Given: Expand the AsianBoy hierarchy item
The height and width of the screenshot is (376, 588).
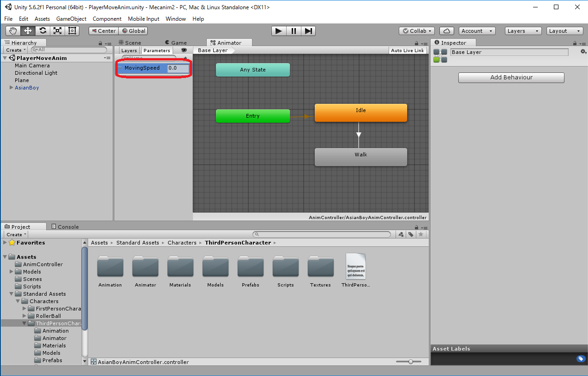Looking at the screenshot, I should [12, 88].
